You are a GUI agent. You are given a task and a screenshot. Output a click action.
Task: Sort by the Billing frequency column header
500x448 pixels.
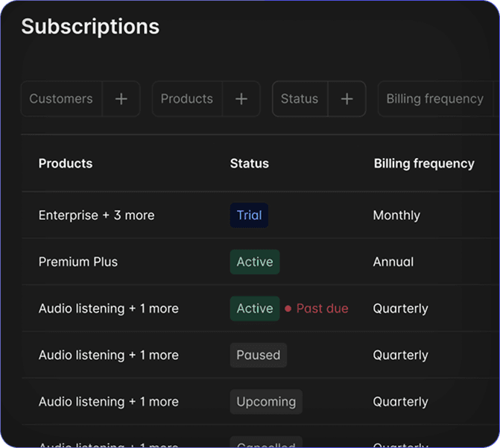point(424,164)
